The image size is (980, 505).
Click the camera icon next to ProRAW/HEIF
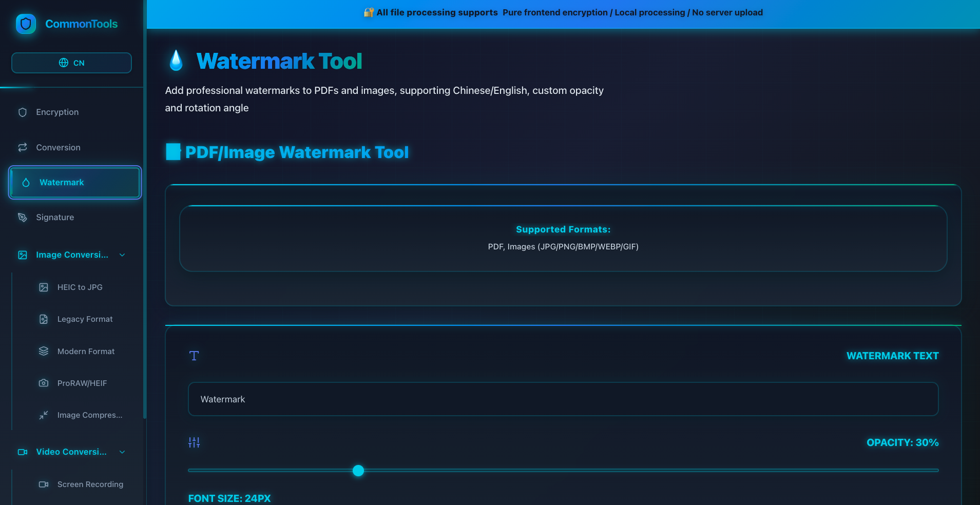tap(44, 383)
